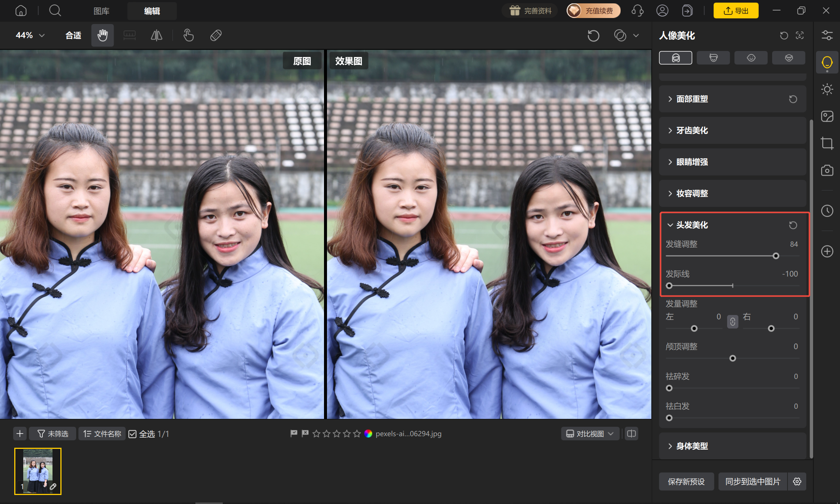The height and width of the screenshot is (504, 840).
Task: Open the 未筛选 filter button
Action: 52,434
